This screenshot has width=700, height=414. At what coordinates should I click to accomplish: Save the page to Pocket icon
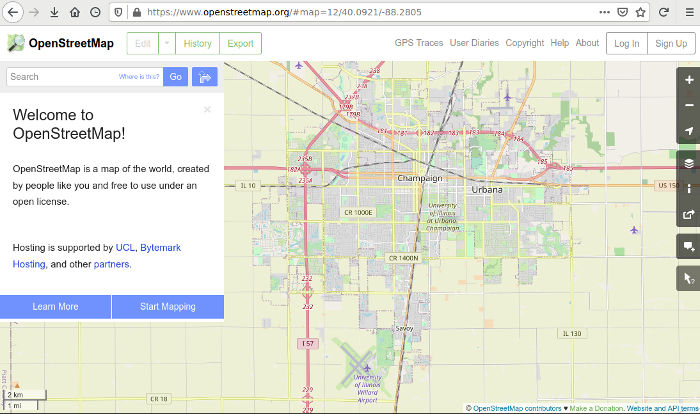(x=622, y=12)
